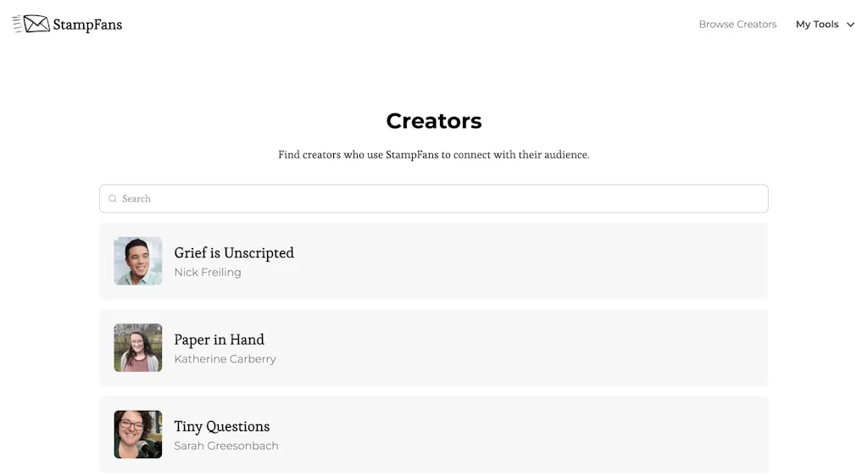Click empty area of Paper in Hand card
This screenshot has width=868, height=476.
pos(551,347)
